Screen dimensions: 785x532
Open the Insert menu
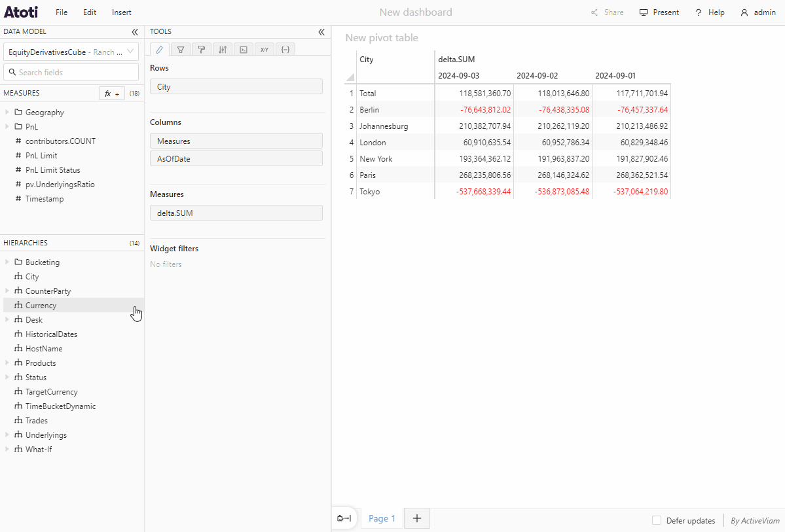point(122,12)
